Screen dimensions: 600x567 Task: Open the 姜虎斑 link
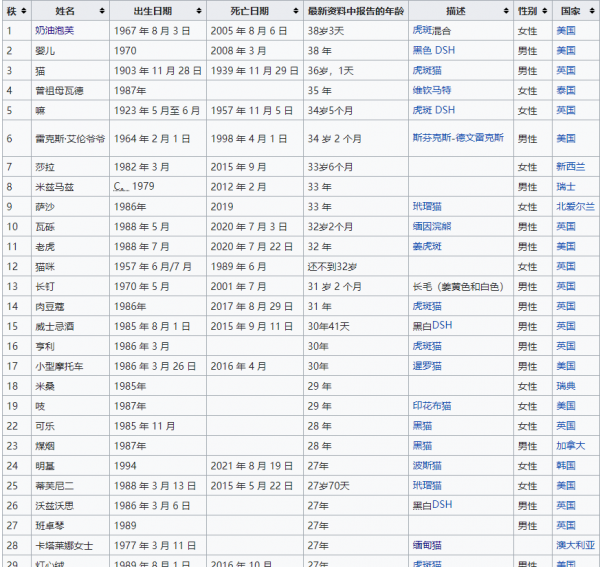[x=427, y=246]
